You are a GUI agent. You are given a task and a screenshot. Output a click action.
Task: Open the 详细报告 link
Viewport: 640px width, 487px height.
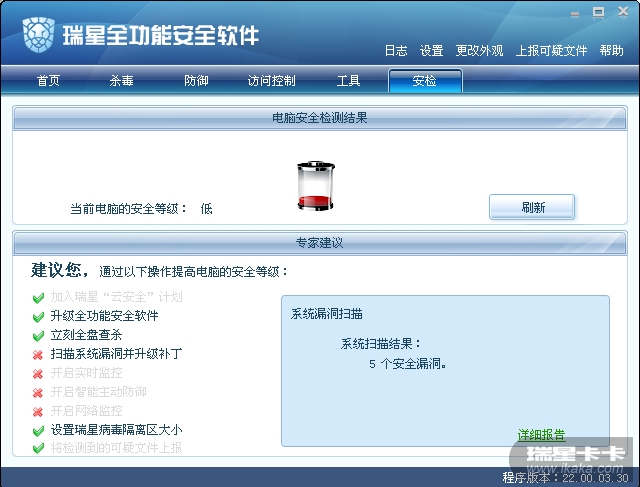point(541,435)
